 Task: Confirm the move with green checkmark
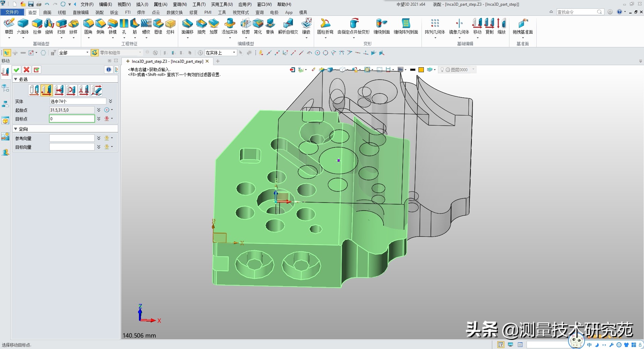(x=16, y=70)
